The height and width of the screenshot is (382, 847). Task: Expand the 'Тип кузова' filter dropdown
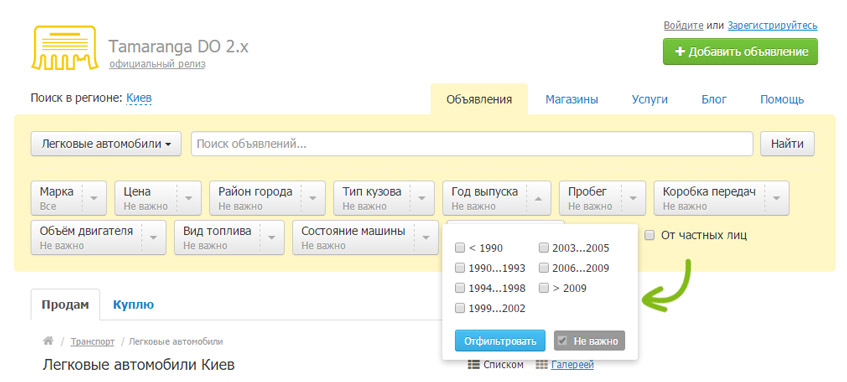pos(384,198)
